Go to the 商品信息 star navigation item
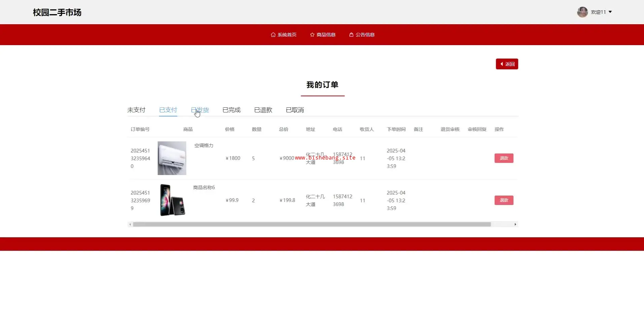This screenshot has width=644, height=309. click(323, 35)
